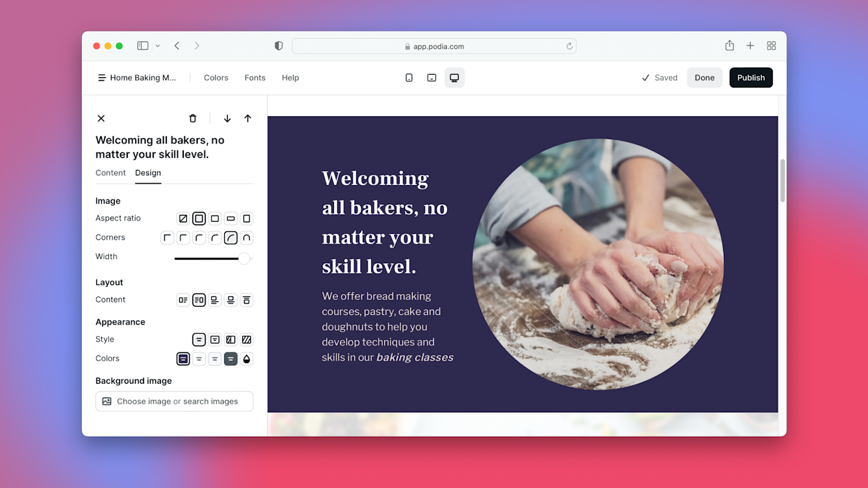Close the section editor panel with X
The width and height of the screenshot is (868, 488).
pyautogui.click(x=101, y=119)
